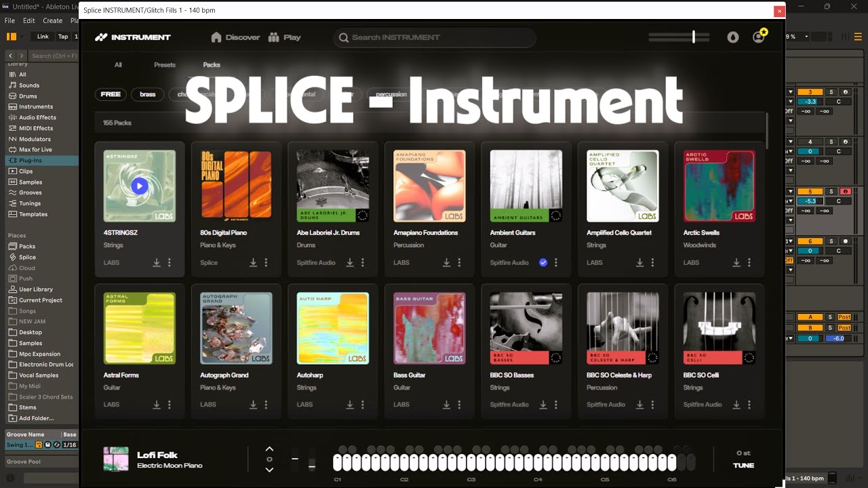Shift octave down with the down chevron

tap(269, 470)
